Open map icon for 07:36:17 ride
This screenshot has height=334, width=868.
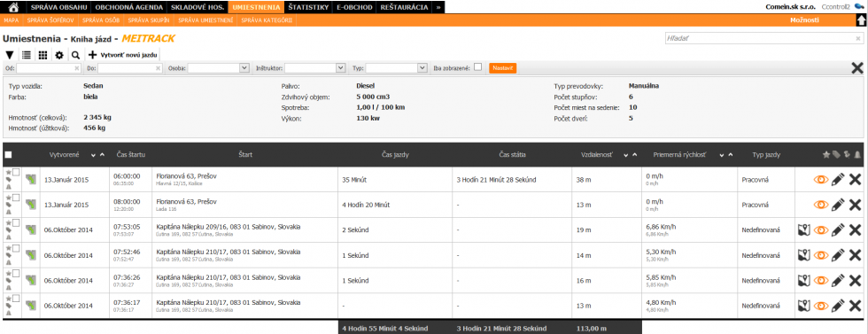[x=804, y=305]
